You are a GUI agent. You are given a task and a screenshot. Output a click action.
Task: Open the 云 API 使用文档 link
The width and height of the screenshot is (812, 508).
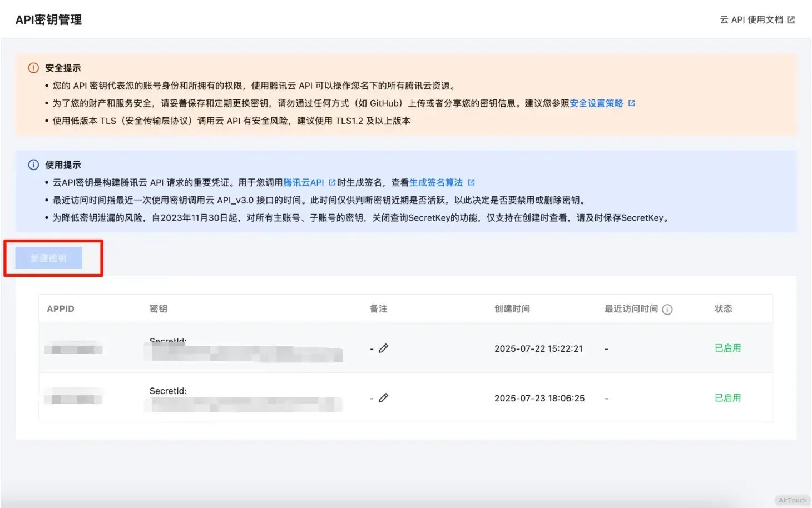[x=751, y=20]
